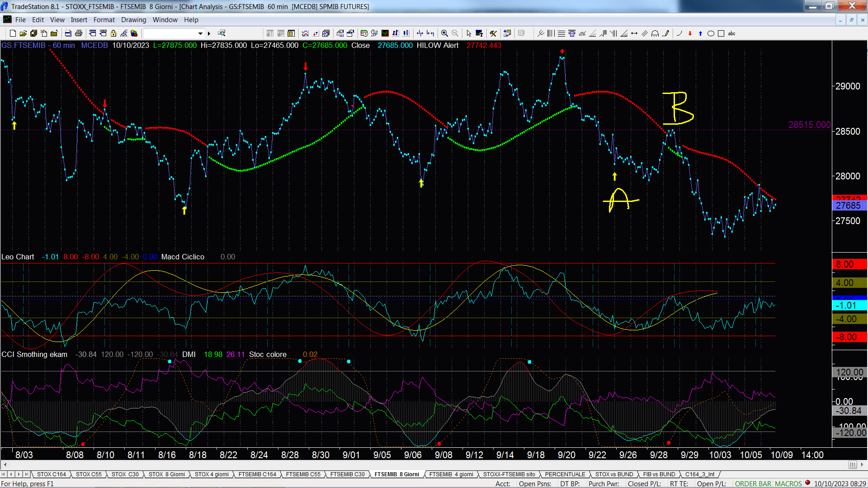Screen dimensions: 868x488
Task: Select the parallel lines channel tool
Action: (645, 33)
